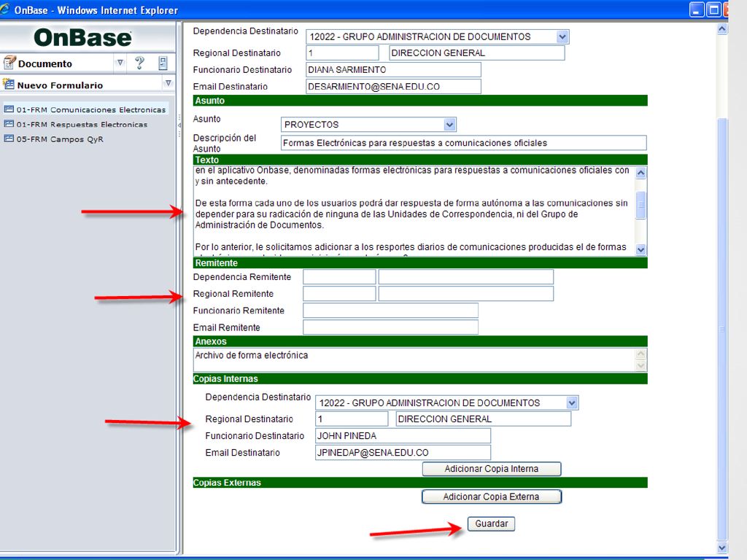Open 01-FRM Respuestas Electronicas form
Image resolution: width=747 pixels, height=560 pixels.
pyautogui.click(x=82, y=124)
